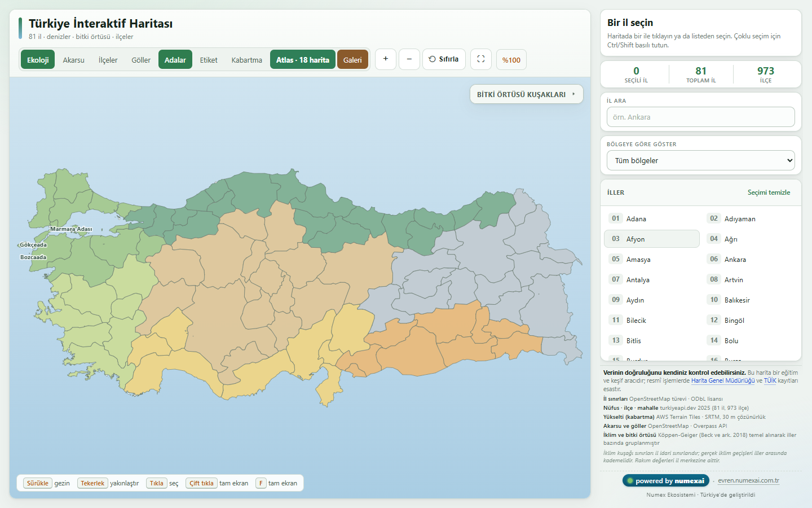This screenshot has width=812, height=508.
Task: Toggle the Adalar islands layer
Action: [175, 60]
